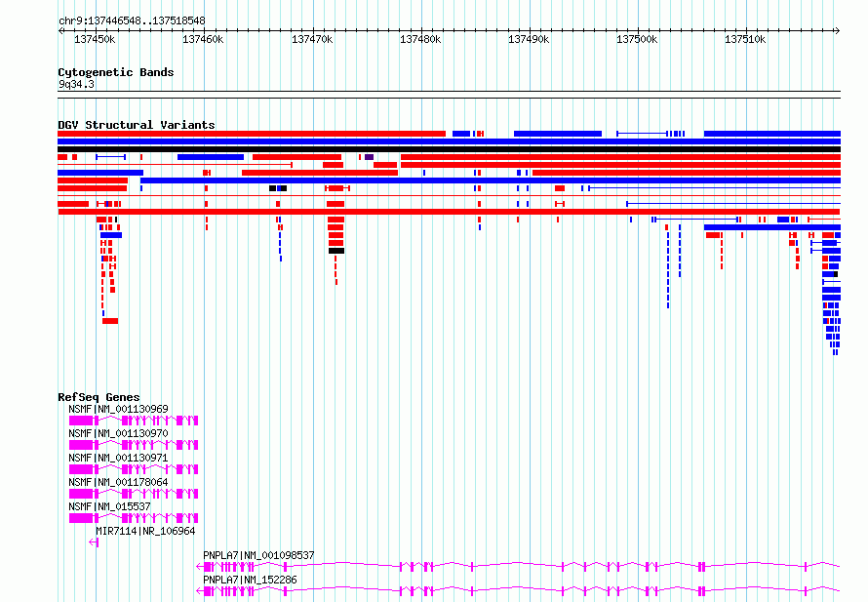
Task: Open the PNPLA7|NM_001098537 transcript label
Action: click(x=258, y=555)
